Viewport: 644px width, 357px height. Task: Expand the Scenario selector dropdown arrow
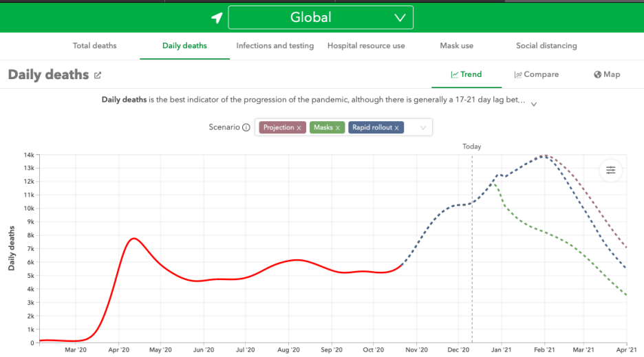click(x=423, y=128)
